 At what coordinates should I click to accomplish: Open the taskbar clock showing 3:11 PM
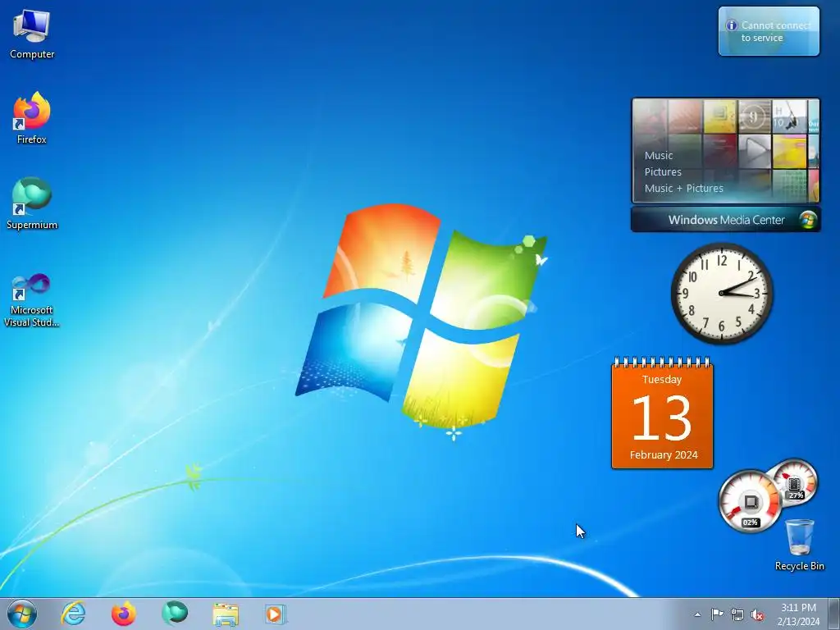[x=798, y=608]
